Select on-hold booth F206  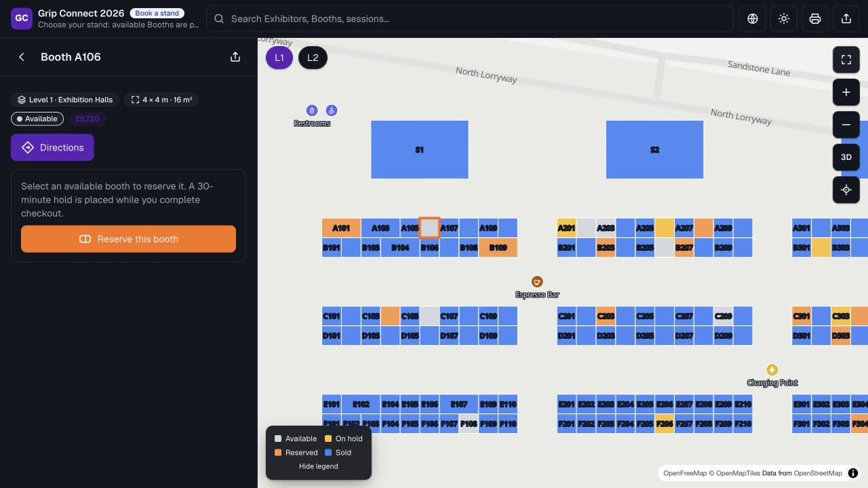coord(665,424)
